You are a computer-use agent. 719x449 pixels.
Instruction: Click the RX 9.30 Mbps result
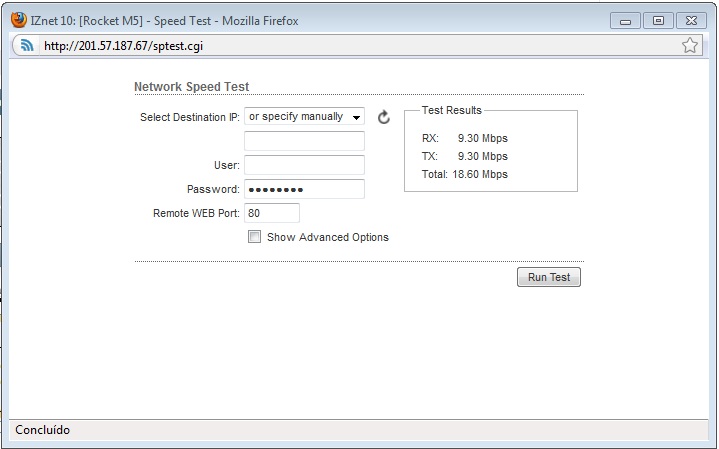(x=465, y=138)
